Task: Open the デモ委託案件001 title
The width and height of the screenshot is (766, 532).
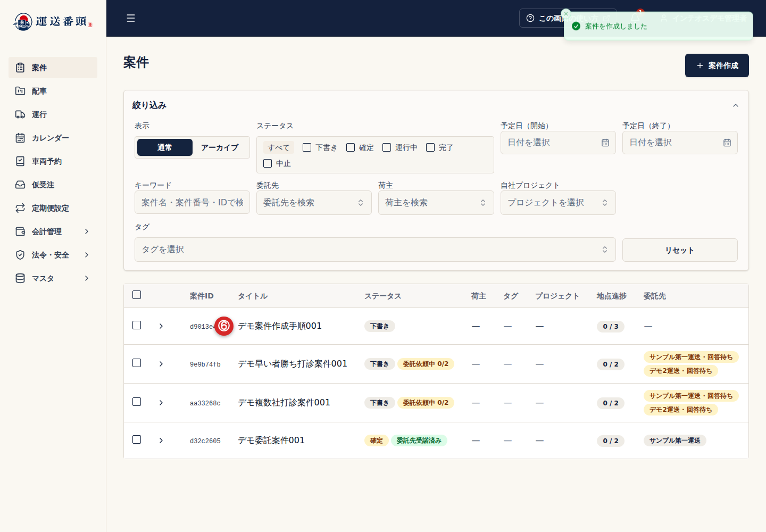Action: point(271,440)
